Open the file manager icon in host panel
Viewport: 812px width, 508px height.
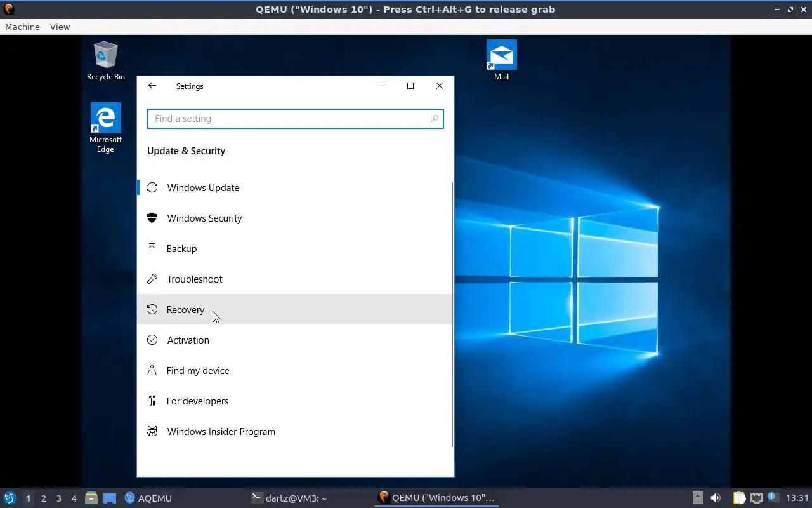coord(91,498)
